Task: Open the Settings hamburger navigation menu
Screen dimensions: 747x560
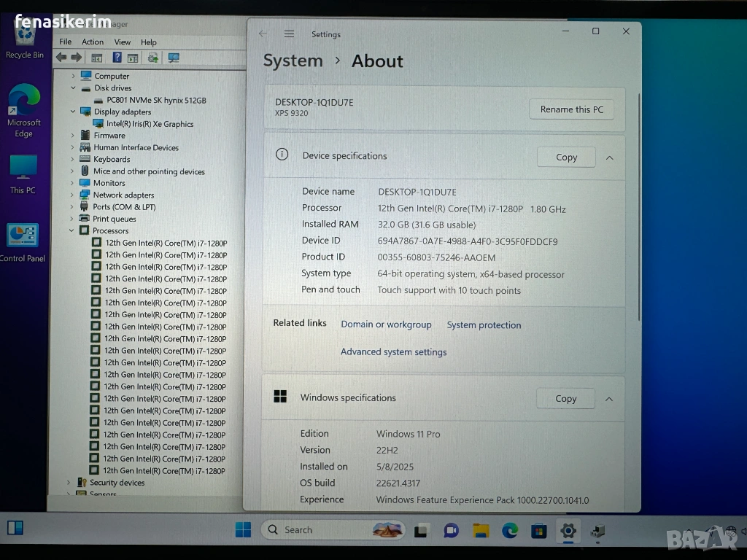Action: [x=289, y=34]
